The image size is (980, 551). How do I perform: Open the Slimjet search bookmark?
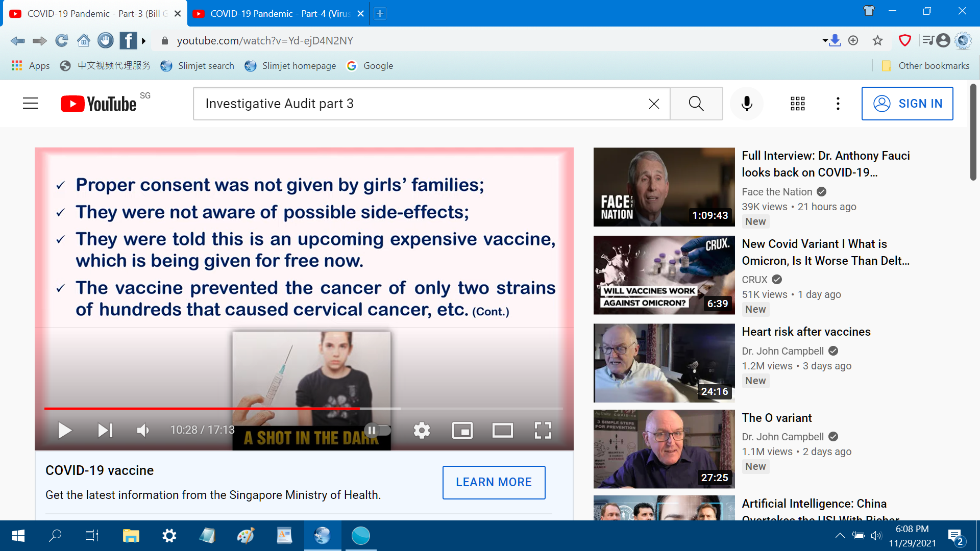[x=197, y=66]
